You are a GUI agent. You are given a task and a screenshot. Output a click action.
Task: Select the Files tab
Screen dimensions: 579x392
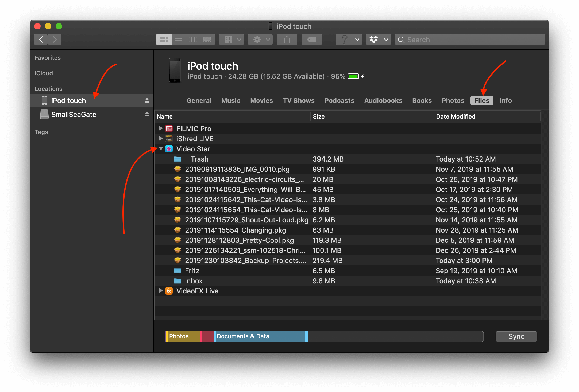coord(482,100)
